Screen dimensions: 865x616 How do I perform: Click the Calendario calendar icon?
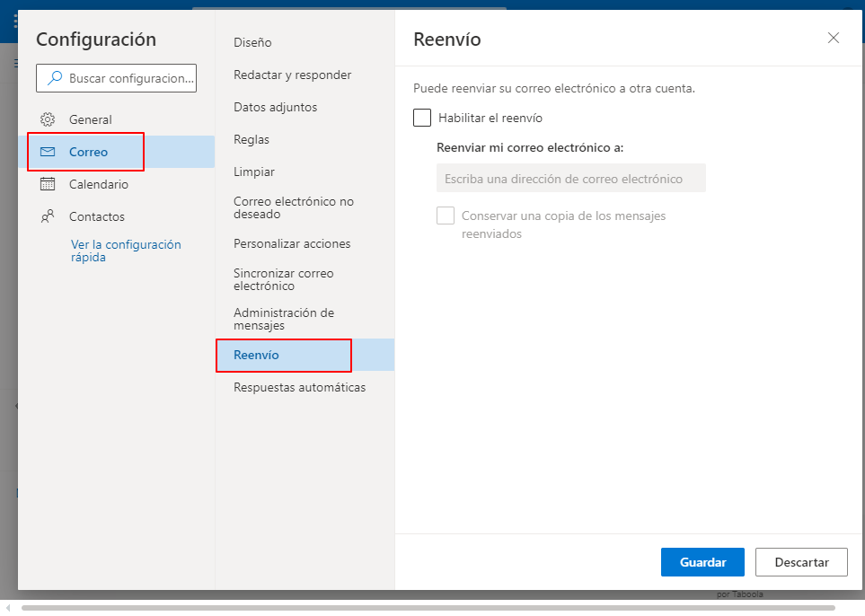click(48, 184)
